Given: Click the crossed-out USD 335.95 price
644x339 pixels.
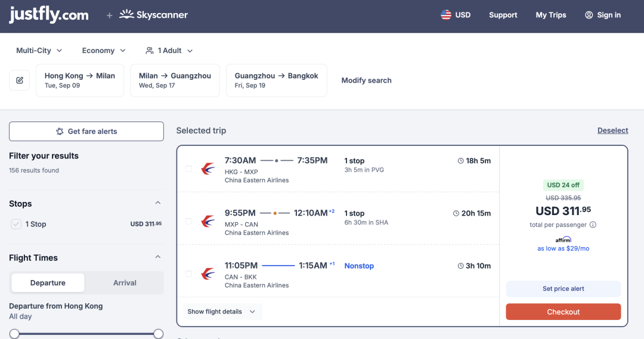Looking at the screenshot, I should 563,198.
